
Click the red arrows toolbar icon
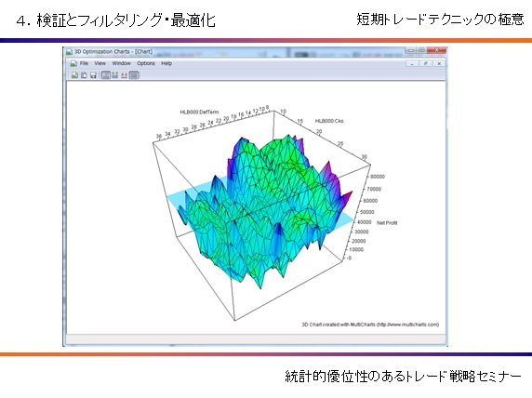[125, 75]
